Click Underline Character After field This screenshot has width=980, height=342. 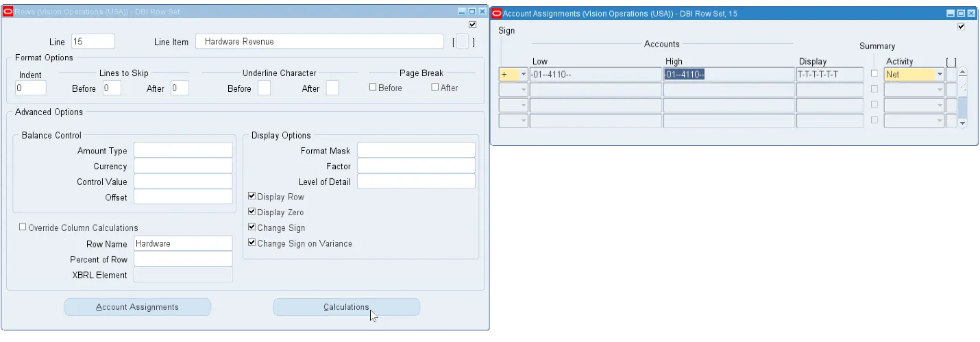coord(332,88)
